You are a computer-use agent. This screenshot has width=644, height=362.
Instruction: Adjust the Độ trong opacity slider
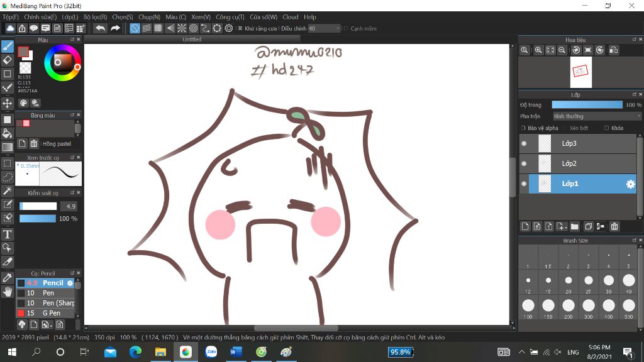pyautogui.click(x=587, y=105)
